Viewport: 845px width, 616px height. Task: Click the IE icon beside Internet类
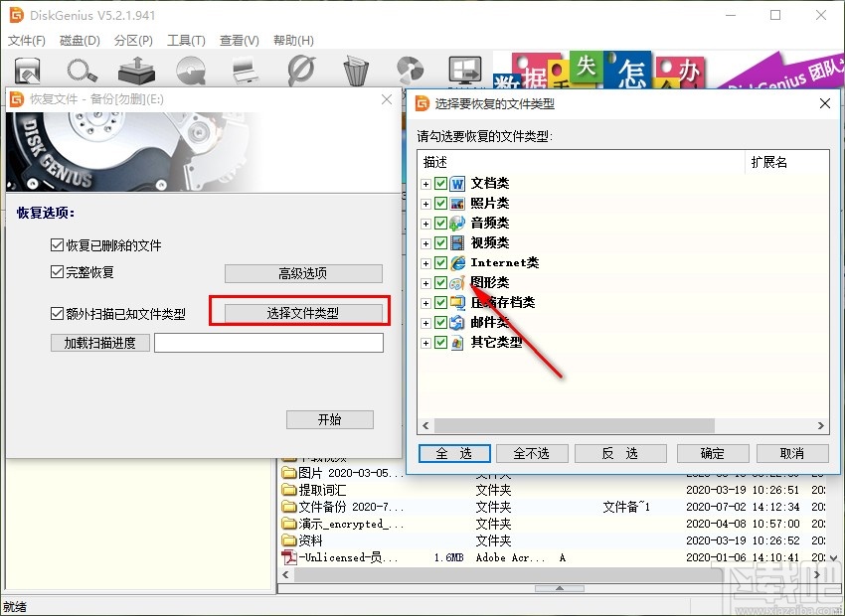tap(457, 262)
